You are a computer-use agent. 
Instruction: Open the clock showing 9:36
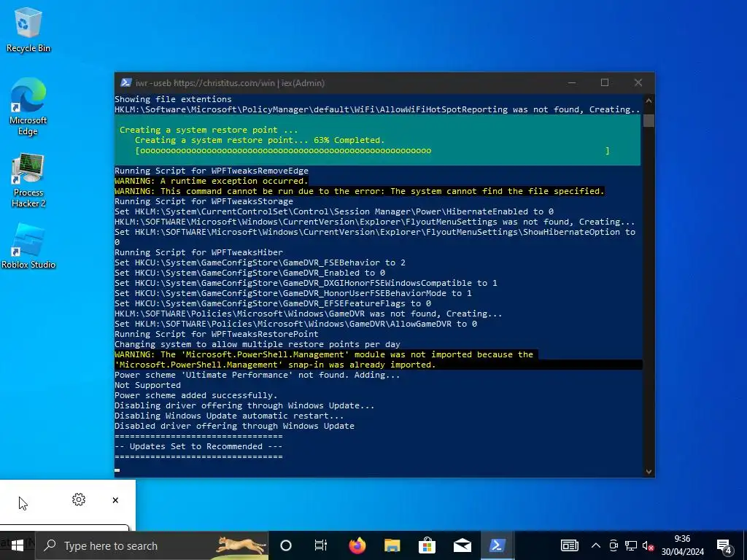tap(682, 545)
